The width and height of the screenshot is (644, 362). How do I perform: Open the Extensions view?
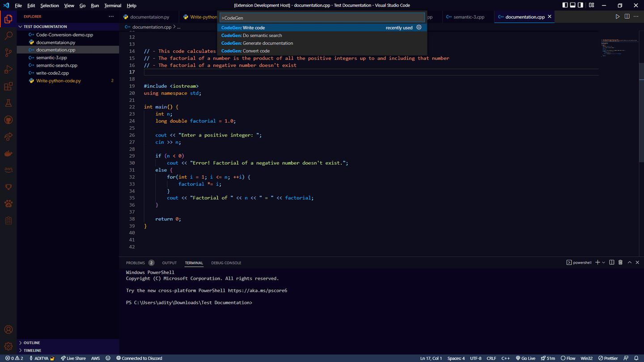tap(8, 86)
